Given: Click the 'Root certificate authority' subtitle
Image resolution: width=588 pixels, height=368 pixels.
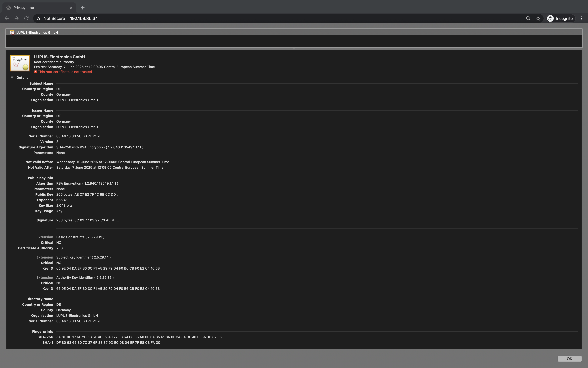Looking at the screenshot, I should click(54, 62).
